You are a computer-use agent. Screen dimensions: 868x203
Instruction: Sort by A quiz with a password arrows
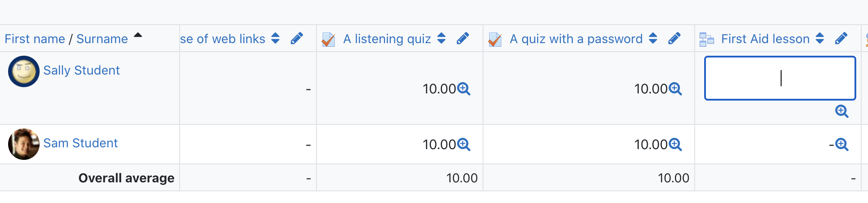[x=653, y=39]
